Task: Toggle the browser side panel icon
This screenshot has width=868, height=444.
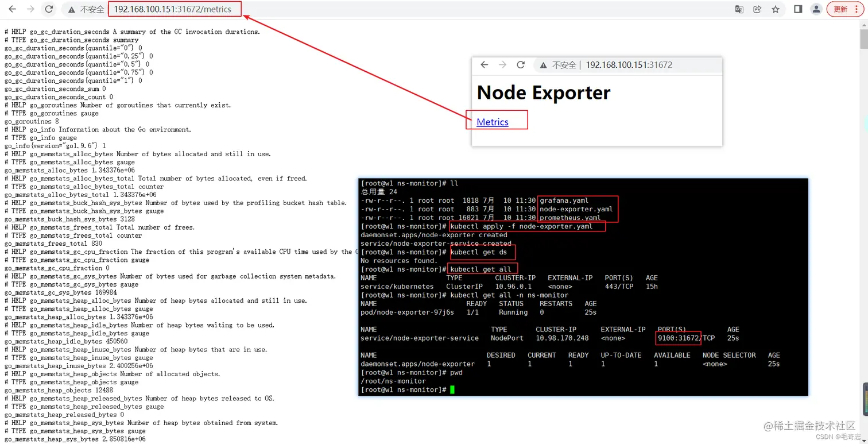Action: 798,9
